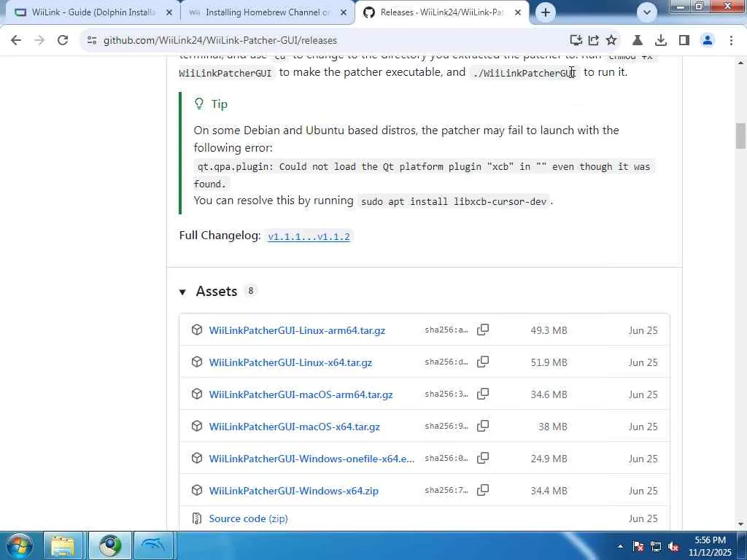Image resolution: width=747 pixels, height=560 pixels.
Task: Close the WiiLink Guide tab
Action: pos(169,13)
